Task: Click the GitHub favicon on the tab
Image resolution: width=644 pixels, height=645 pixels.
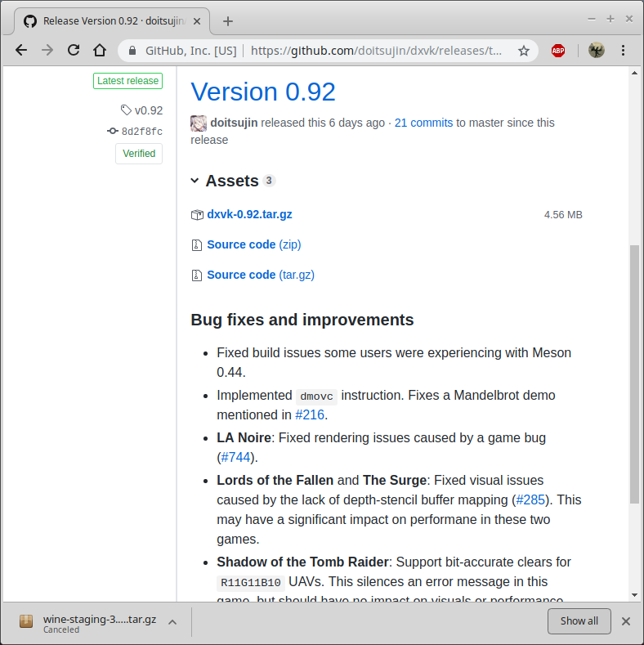Action: click(x=30, y=21)
